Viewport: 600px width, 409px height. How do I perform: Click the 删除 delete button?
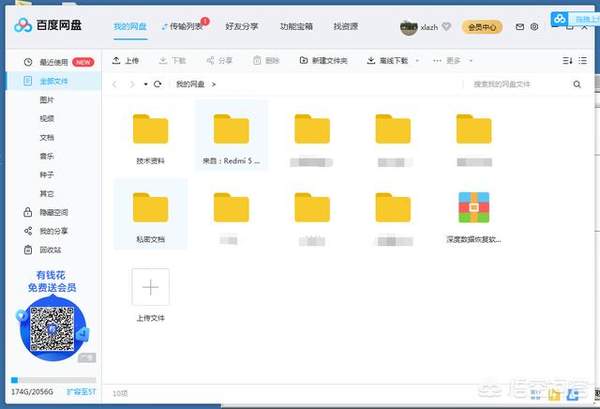point(266,60)
